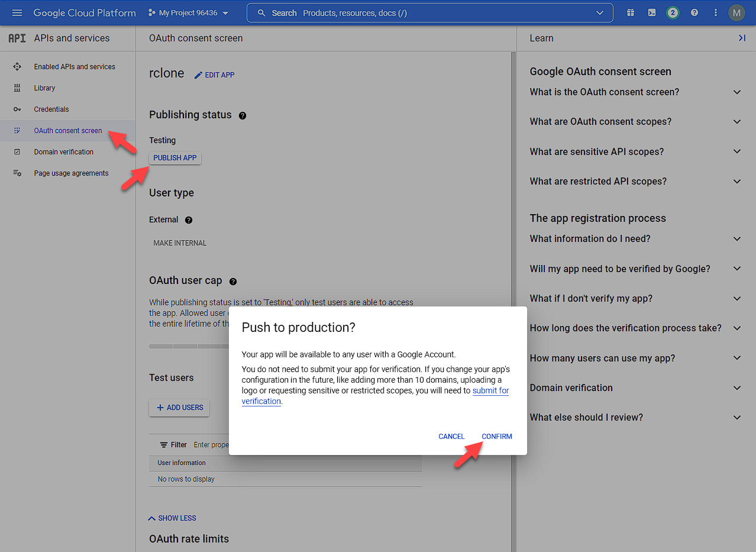Image resolution: width=756 pixels, height=552 pixels.
Task: Click the Domain verification checkbox icon
Action: (17, 152)
